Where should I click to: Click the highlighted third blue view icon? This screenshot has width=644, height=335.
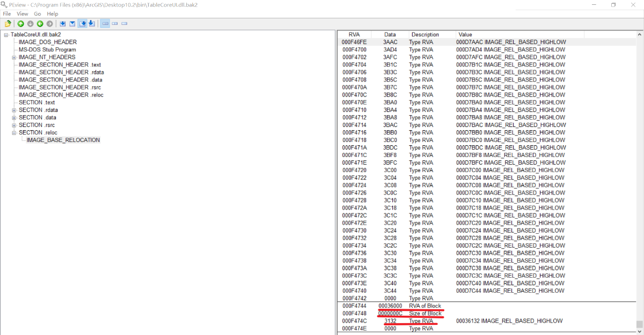point(82,24)
